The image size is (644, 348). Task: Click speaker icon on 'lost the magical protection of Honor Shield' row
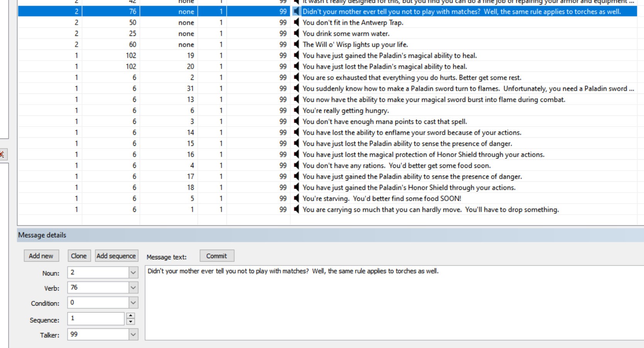[x=296, y=154]
